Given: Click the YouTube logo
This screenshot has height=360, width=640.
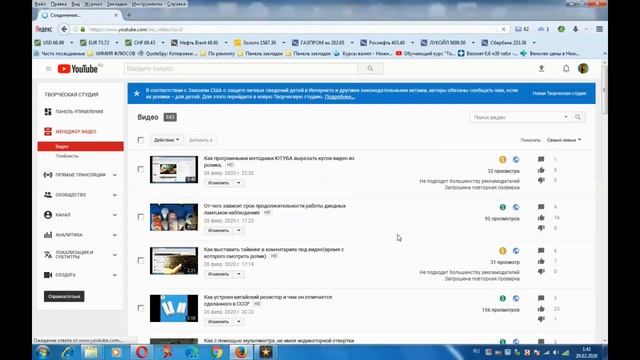Looking at the screenshot, I should point(78,69).
